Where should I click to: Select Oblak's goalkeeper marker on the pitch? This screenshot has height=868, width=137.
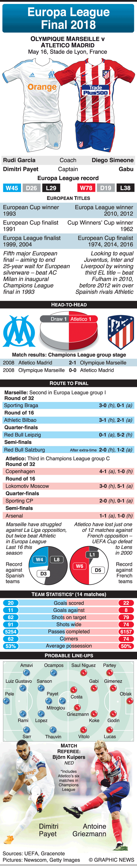pos(130,701)
